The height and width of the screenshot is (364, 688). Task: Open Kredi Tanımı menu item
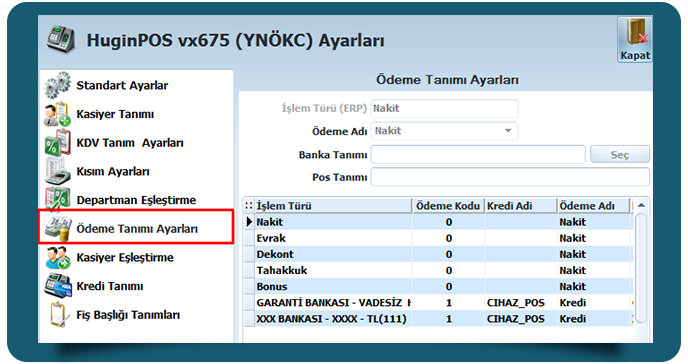[110, 286]
